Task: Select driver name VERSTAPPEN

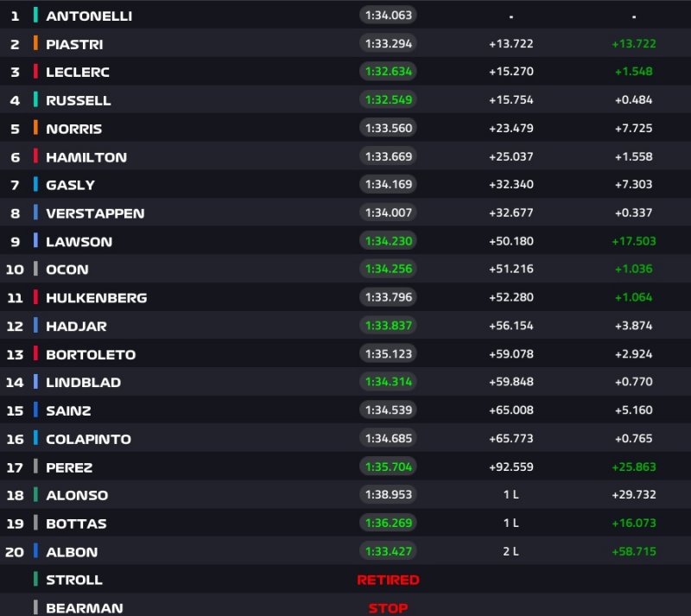Action: (95, 213)
